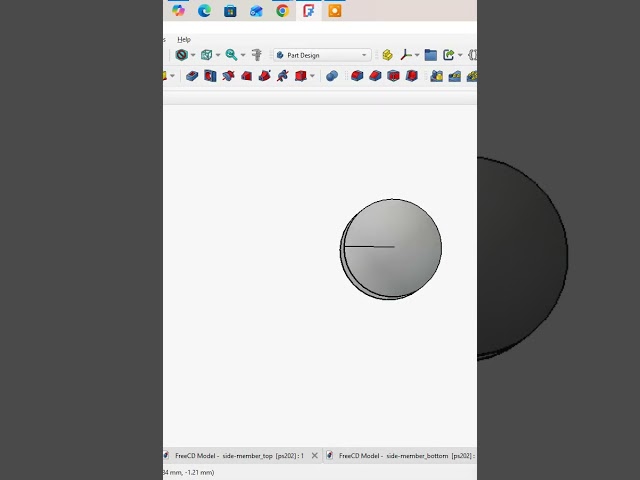The width and height of the screenshot is (640, 480).
Task: Click the blue Create Group folder icon
Action: pos(431,55)
